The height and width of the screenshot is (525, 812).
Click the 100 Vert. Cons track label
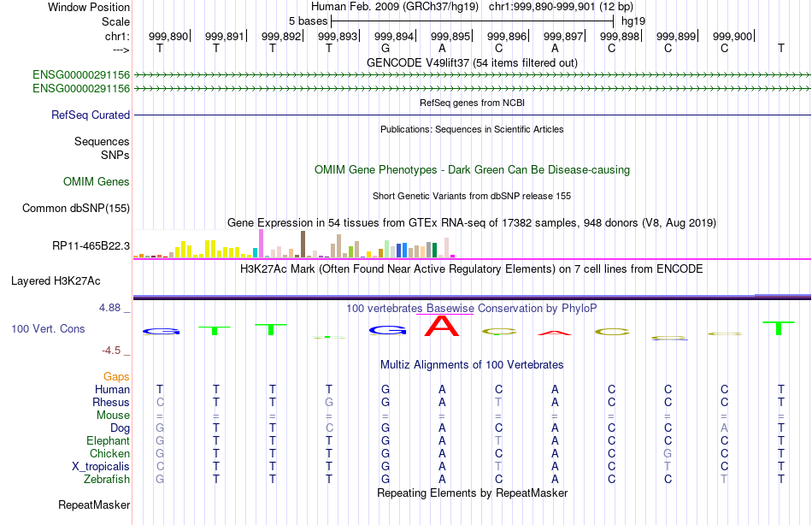coord(48,329)
